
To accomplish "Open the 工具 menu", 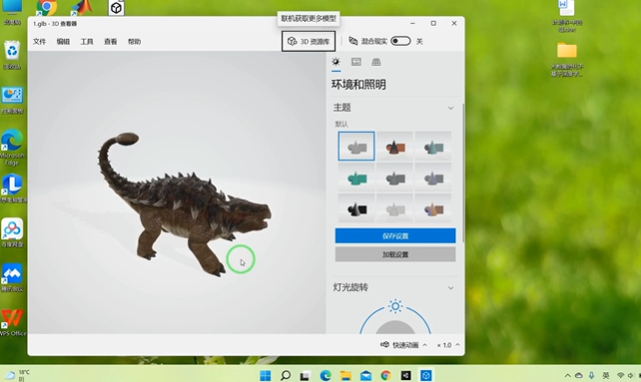I will (x=87, y=41).
